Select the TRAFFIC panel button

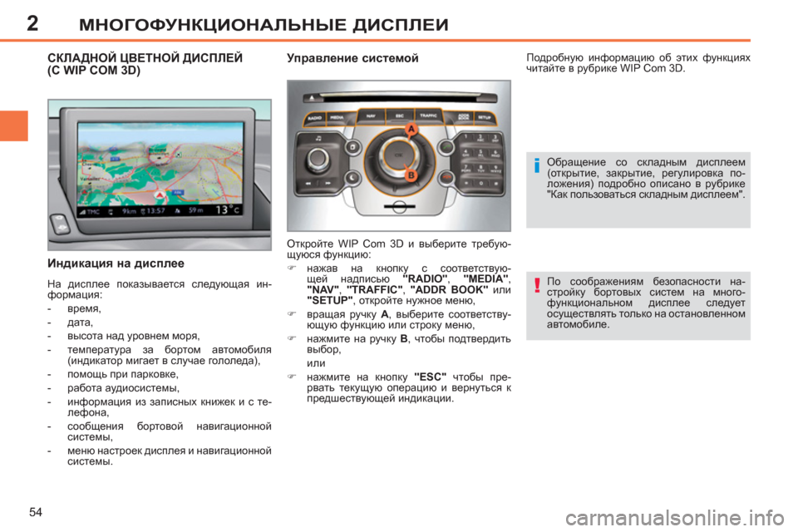pyautogui.click(x=429, y=116)
